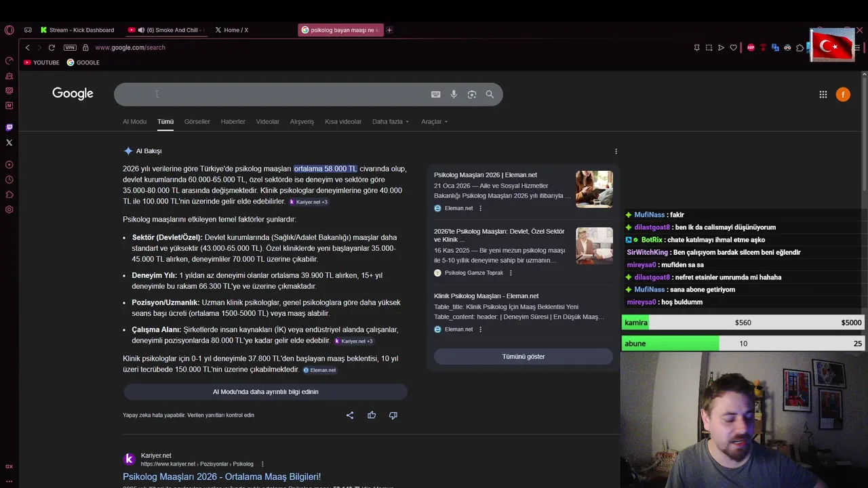Open the GOOGLE bookmark
Screen dimensions: 868x488
[83, 62]
